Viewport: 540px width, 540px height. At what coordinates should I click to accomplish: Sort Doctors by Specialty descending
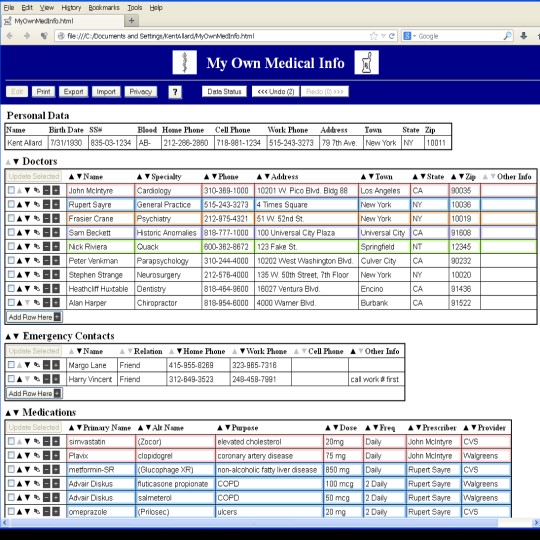pyautogui.click(x=147, y=177)
